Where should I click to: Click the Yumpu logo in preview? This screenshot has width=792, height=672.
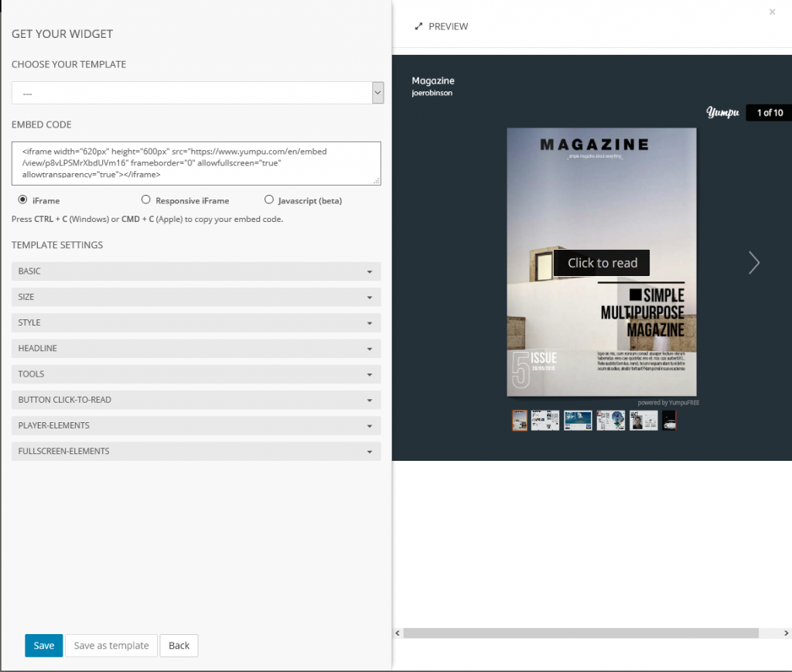(x=722, y=112)
